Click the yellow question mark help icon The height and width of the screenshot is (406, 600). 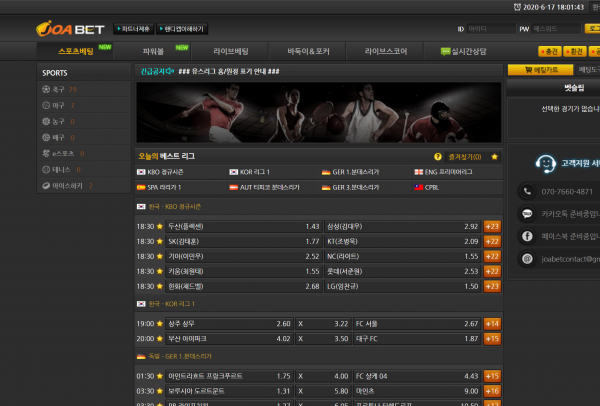438,157
